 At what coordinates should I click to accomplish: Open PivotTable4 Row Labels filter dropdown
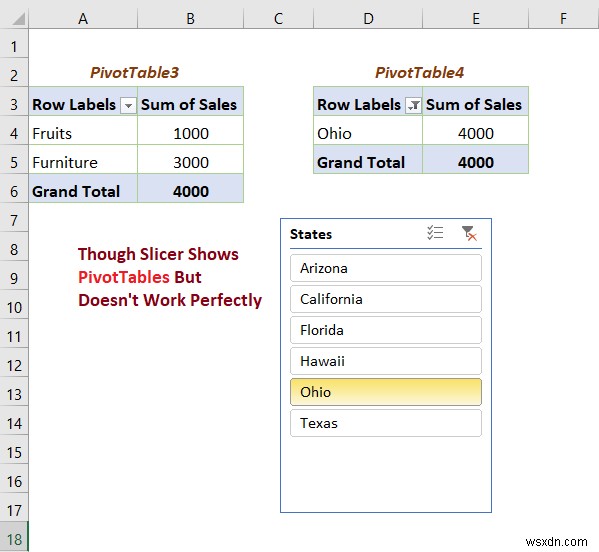[x=413, y=105]
